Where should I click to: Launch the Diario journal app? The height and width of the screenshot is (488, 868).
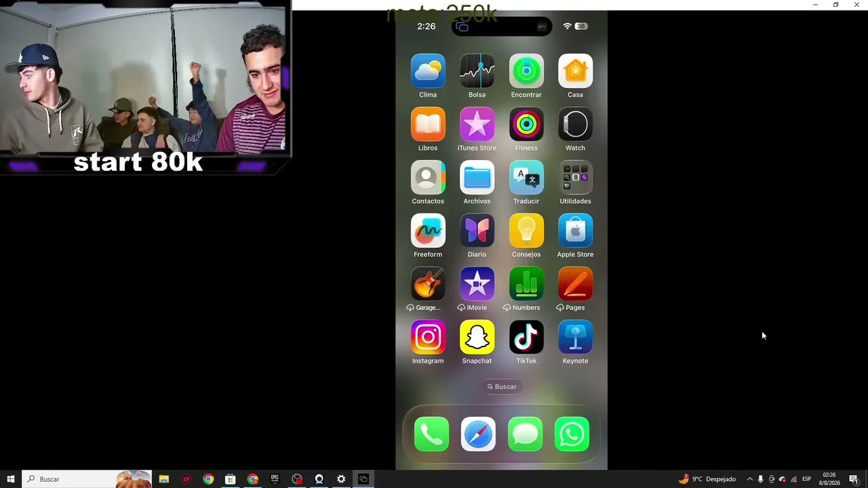[477, 231]
